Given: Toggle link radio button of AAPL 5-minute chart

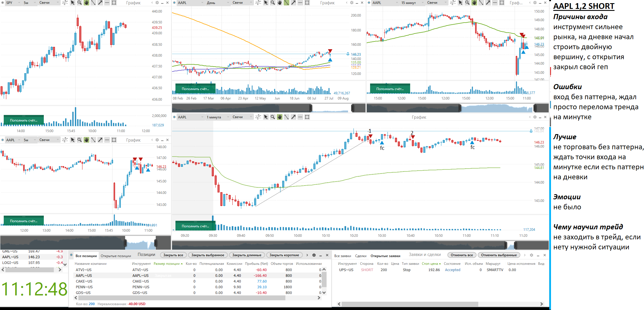Looking at the screenshot, I should tap(3, 140).
